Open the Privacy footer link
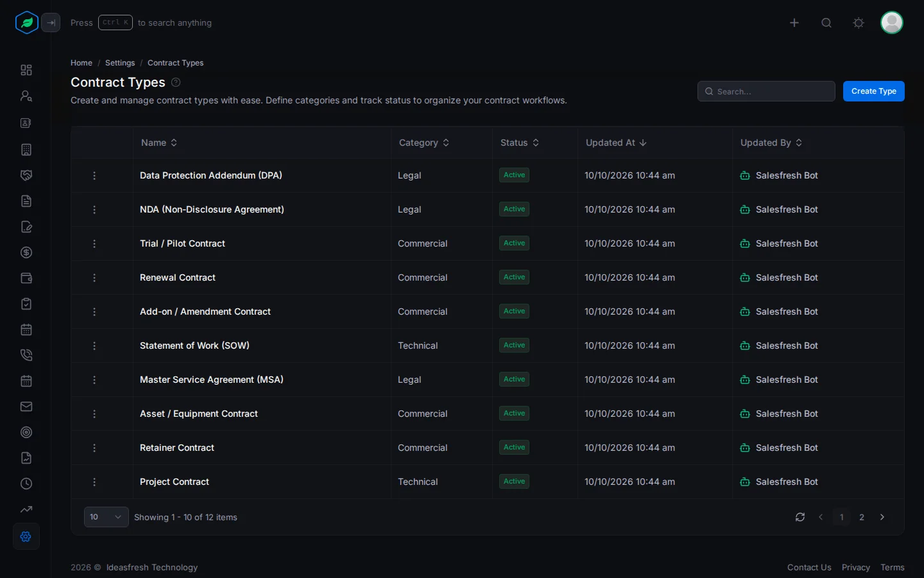Viewport: 924px width, 578px height. (x=856, y=567)
